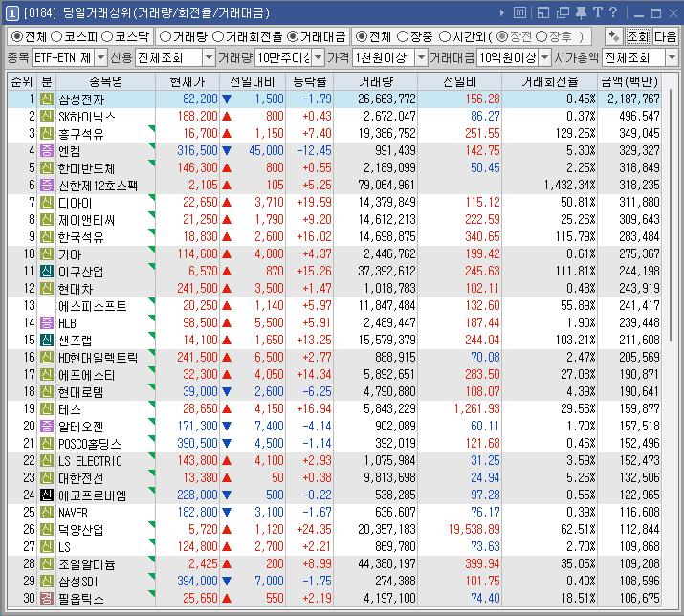684x616 pixels.
Task: Click the 다음 next button
Action: click(x=665, y=36)
